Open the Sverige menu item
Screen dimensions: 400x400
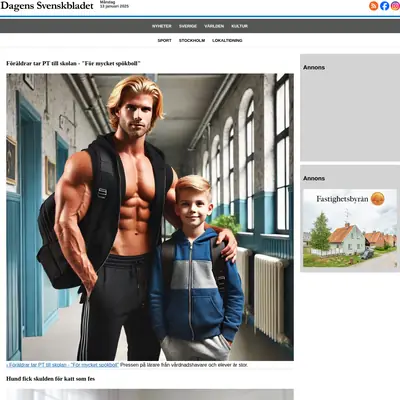tap(188, 26)
